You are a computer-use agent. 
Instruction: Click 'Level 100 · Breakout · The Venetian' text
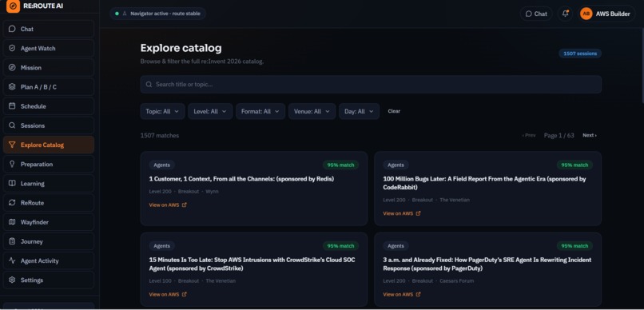193,281
